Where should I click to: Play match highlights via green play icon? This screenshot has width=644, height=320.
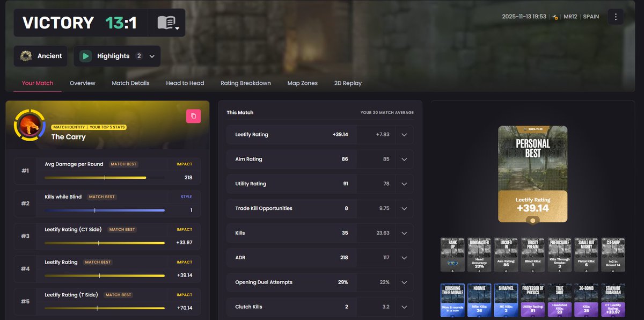click(85, 56)
